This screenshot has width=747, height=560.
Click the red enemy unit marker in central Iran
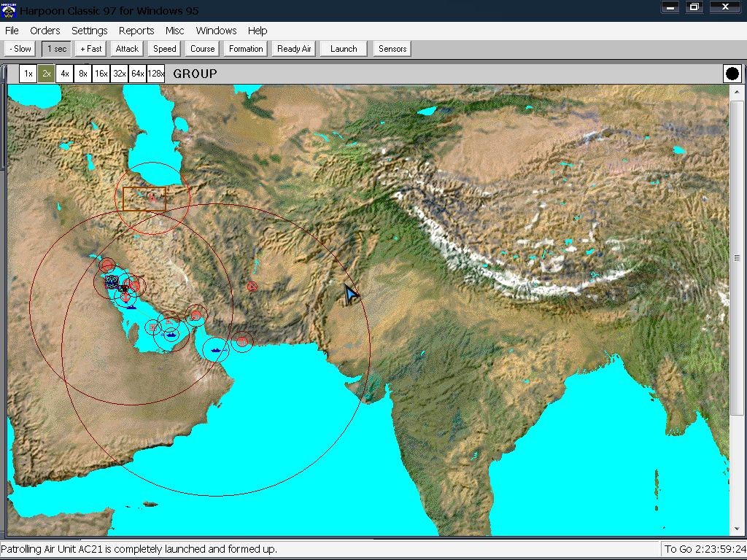click(x=252, y=287)
